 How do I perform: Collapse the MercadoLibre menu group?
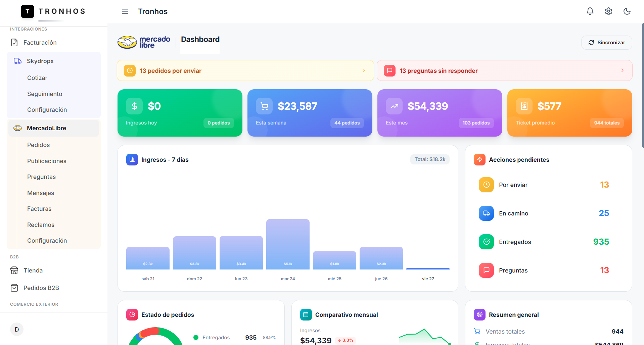point(54,128)
